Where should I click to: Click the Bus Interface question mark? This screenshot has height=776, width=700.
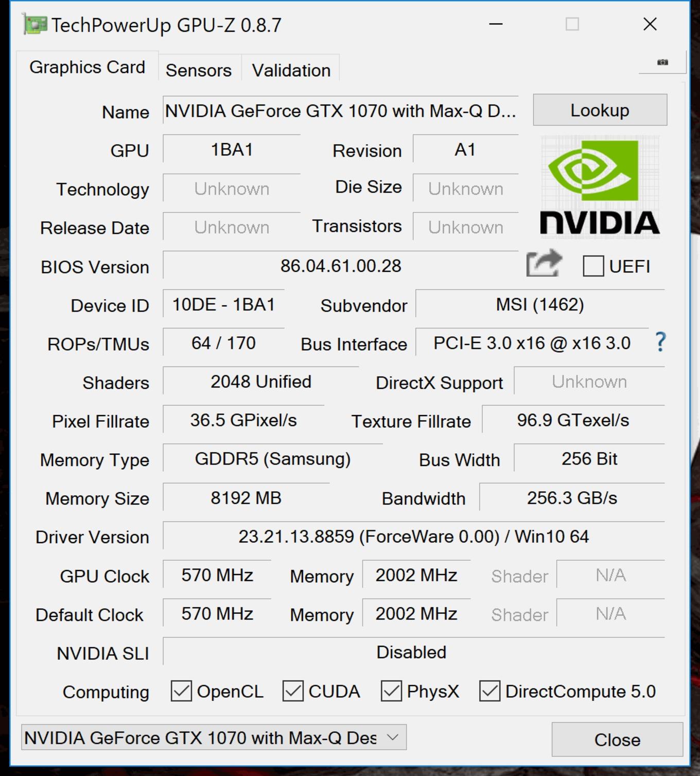660,342
